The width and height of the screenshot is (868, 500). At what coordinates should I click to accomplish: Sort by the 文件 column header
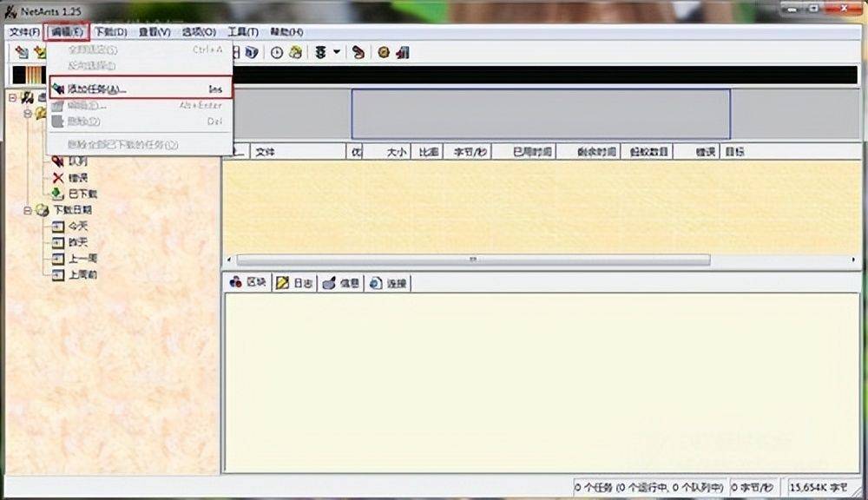tap(299, 152)
